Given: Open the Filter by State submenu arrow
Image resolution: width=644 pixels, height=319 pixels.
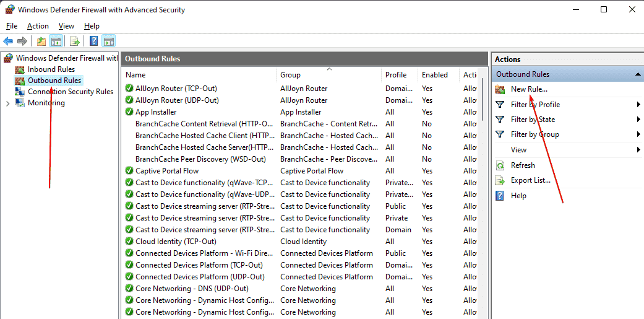Looking at the screenshot, I should (638, 119).
